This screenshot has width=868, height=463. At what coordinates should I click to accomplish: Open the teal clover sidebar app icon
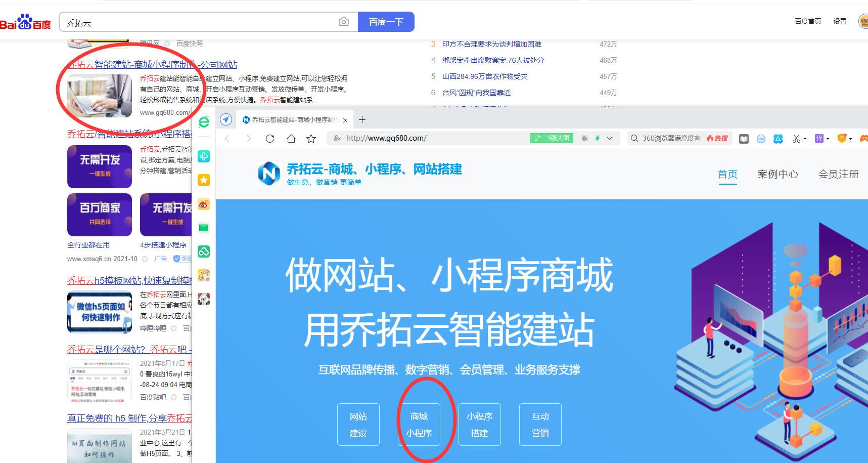[204, 156]
